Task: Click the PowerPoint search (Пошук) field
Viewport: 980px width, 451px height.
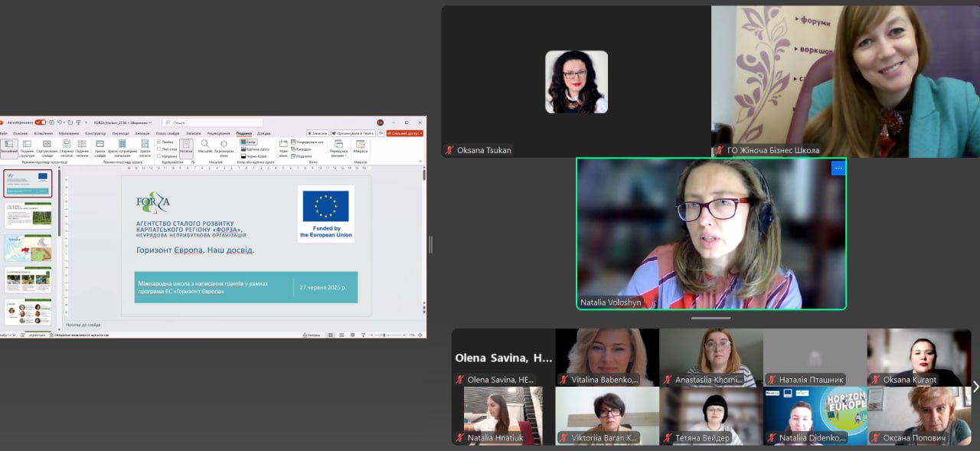Action: click(212, 123)
